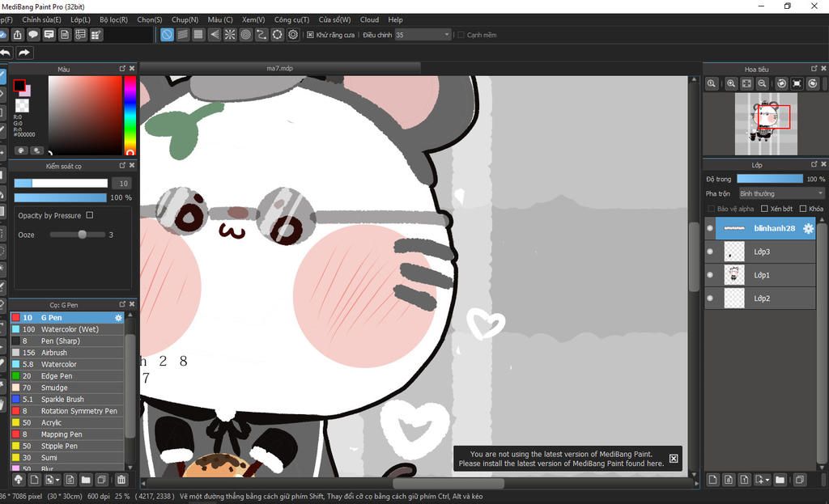The image size is (829, 504).
Task: Open the Pha trộn blend mode dropdown
Action: click(781, 193)
